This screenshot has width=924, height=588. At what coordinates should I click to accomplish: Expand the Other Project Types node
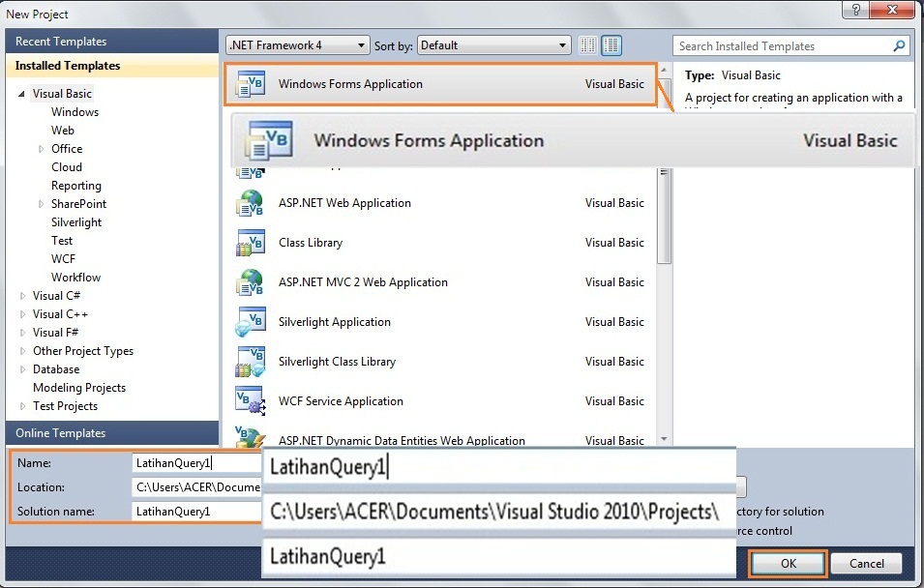click(22, 351)
